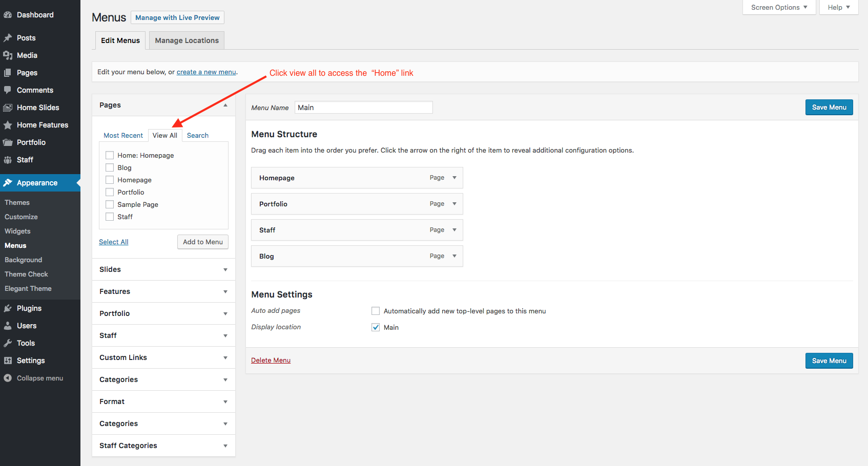Click the Tools wrench icon
Image resolution: width=868 pixels, height=466 pixels.
[x=9, y=343]
